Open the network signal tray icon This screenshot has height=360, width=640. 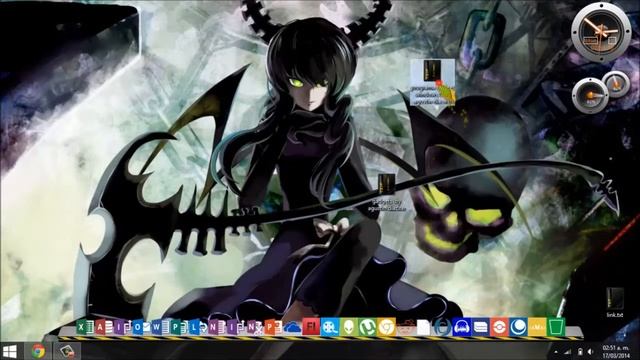click(568, 351)
